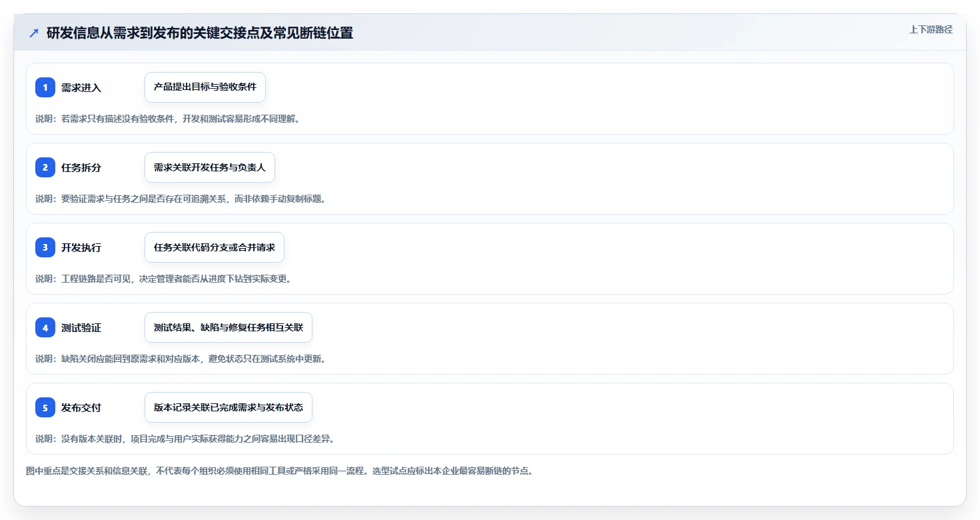Viewport: 980px width, 520px height.
Task: Select the 产品提出目标与验收条件 box
Action: [205, 87]
